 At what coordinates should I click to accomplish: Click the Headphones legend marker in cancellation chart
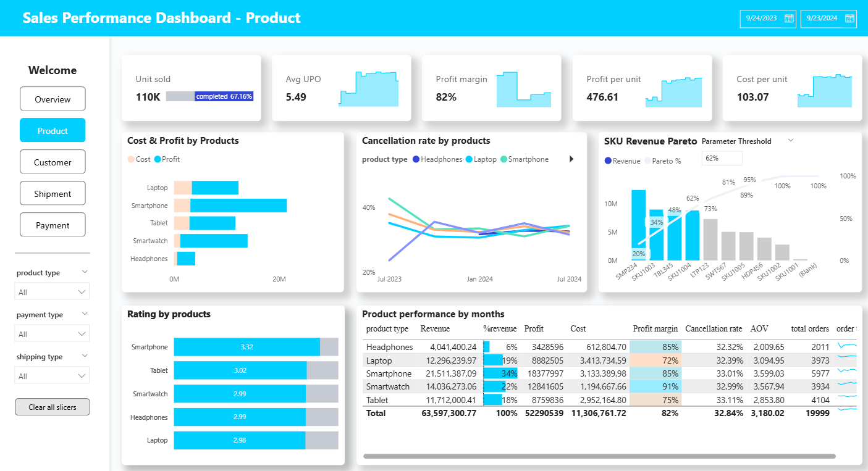[x=416, y=159]
